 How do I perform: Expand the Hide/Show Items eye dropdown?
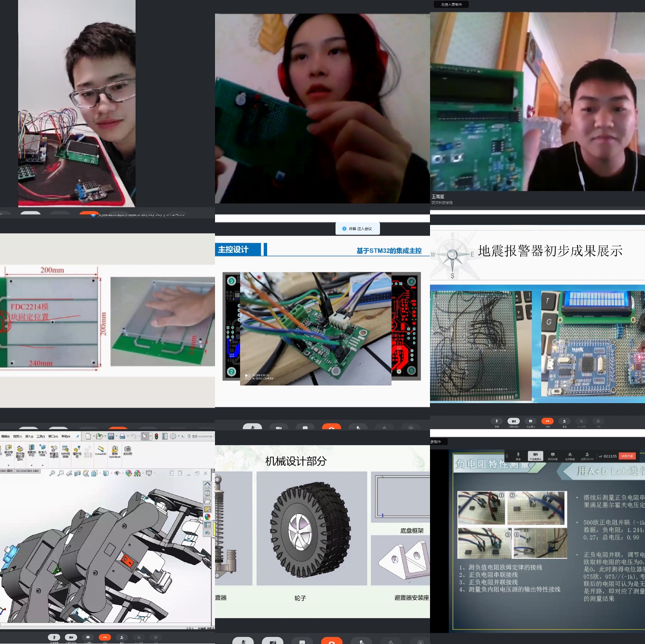point(122,473)
